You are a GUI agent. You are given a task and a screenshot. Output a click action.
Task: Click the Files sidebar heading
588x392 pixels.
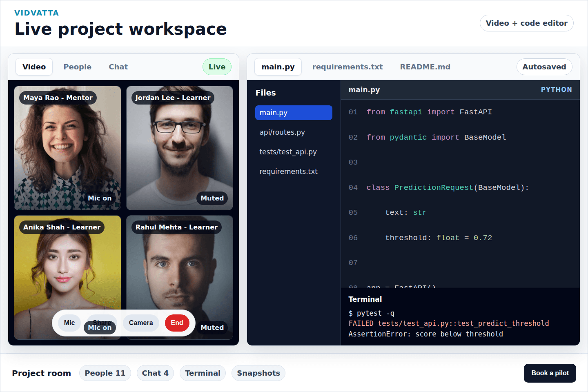pos(265,93)
